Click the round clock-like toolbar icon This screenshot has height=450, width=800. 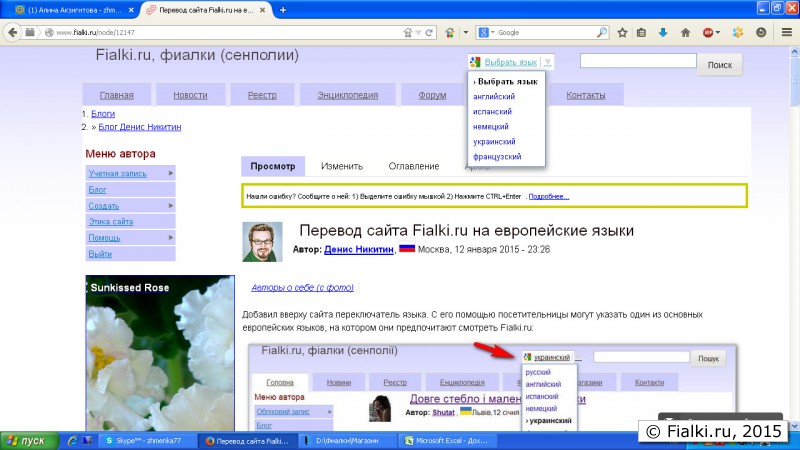coord(761,33)
